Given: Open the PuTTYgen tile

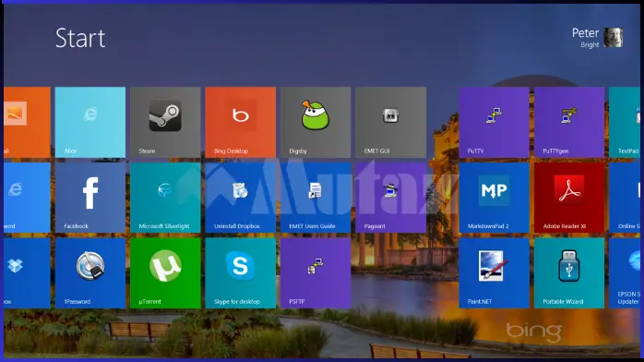Looking at the screenshot, I should [x=569, y=122].
